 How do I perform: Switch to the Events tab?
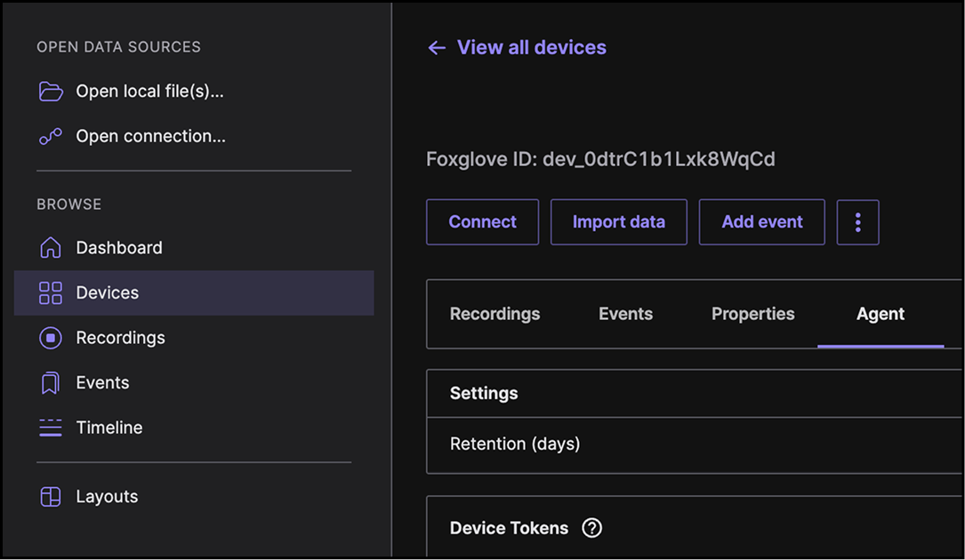point(625,314)
